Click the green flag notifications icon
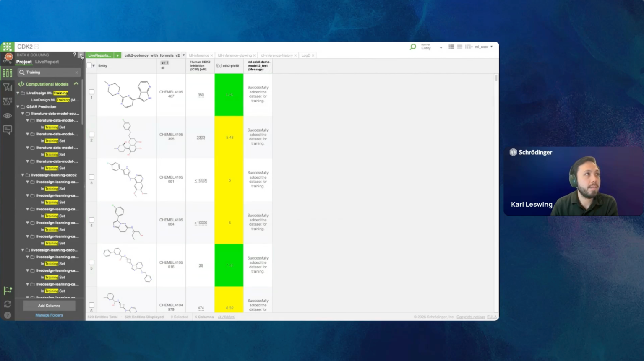The width and height of the screenshot is (644, 361). click(x=8, y=290)
